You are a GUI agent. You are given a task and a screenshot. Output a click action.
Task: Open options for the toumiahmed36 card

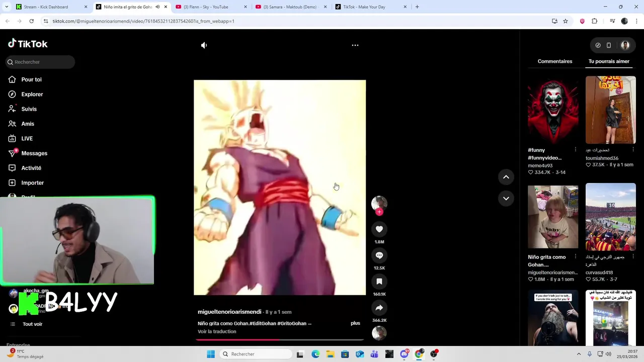click(633, 150)
